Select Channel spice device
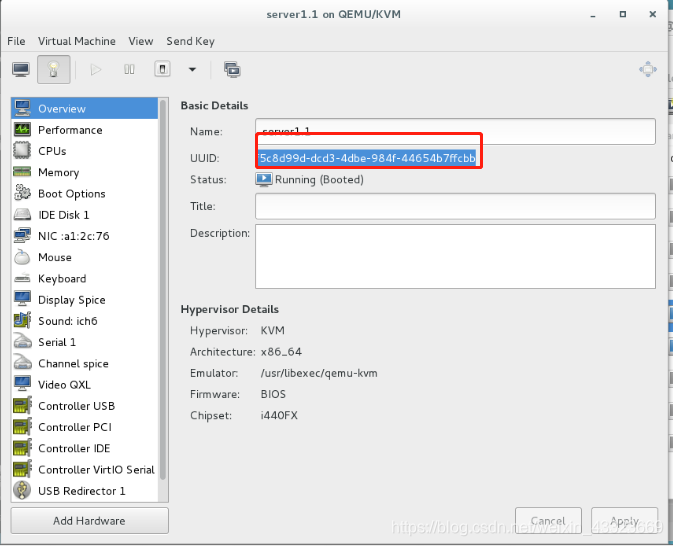 coord(85,364)
